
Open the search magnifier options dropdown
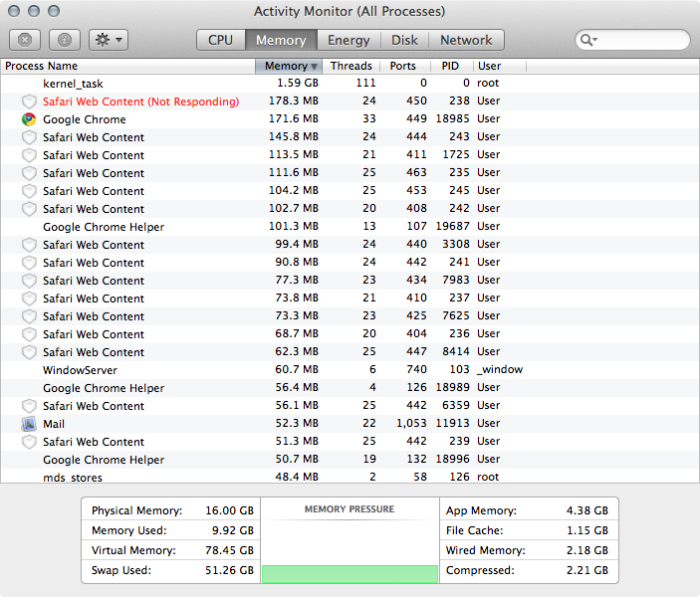pos(588,40)
